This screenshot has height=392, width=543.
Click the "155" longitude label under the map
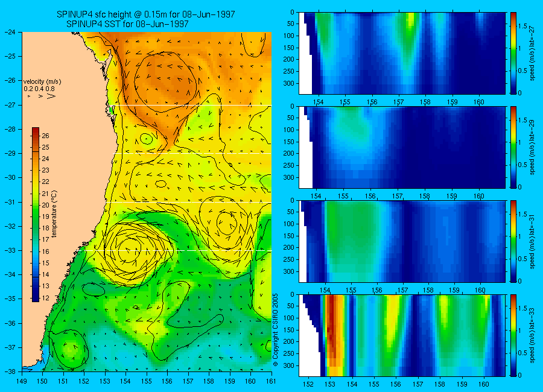click(147, 381)
